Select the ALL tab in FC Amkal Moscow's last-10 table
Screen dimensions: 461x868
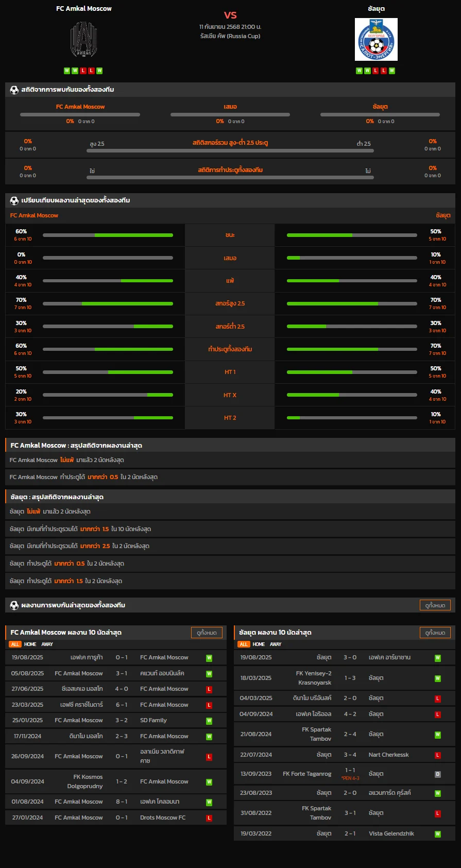(x=15, y=644)
